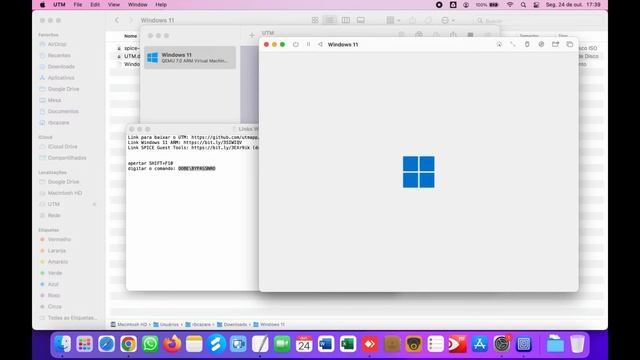Eject the UTM volume in Finder sidebar
Image resolution: width=640 pixels, height=360 pixels.
point(94,204)
